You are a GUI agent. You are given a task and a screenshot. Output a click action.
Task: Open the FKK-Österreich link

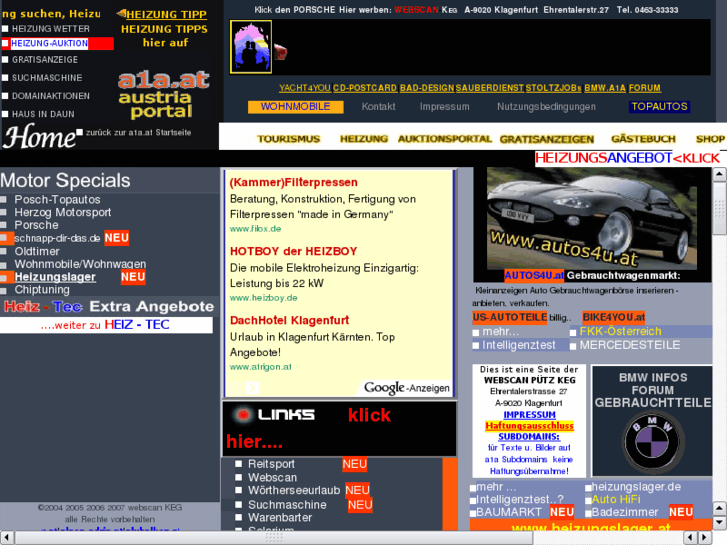click(x=620, y=332)
